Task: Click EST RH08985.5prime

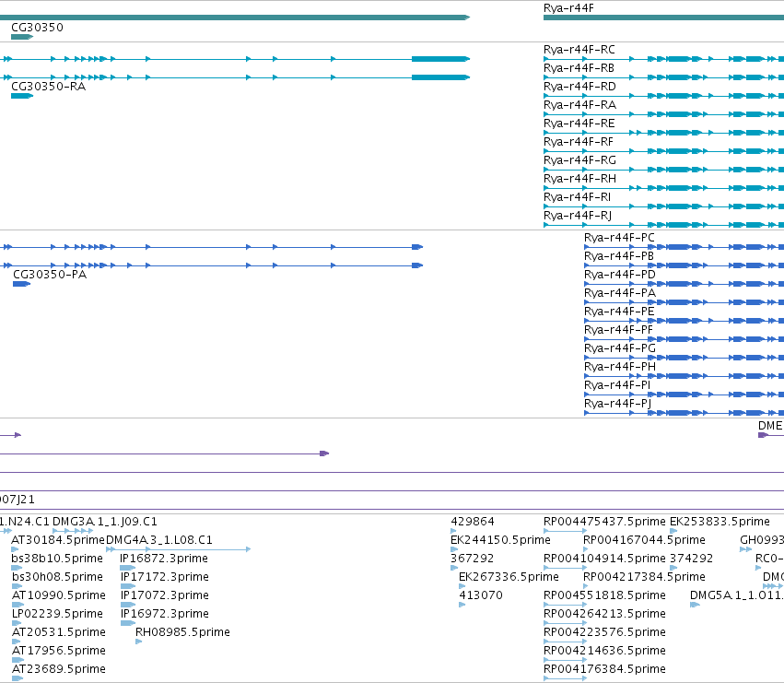Action: point(182,632)
